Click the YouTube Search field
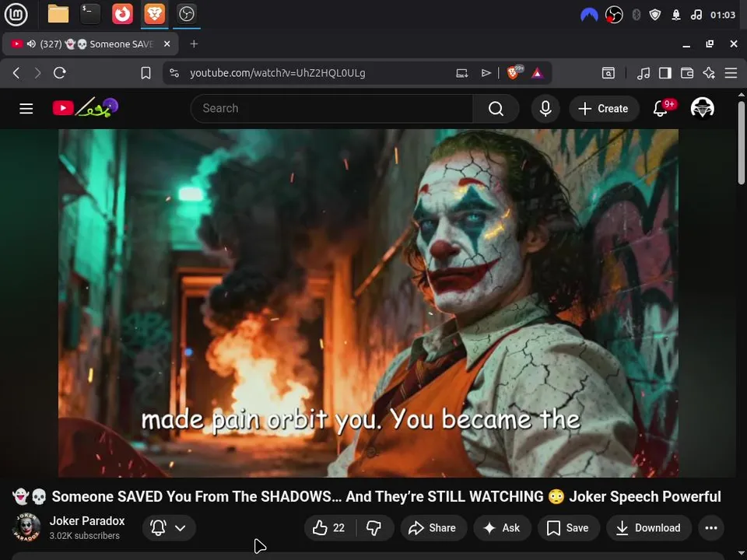 331,109
